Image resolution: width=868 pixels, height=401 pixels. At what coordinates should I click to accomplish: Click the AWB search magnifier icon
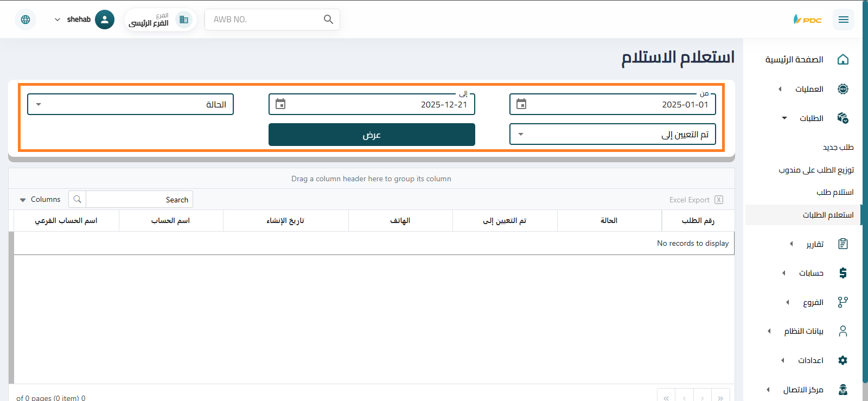click(x=328, y=19)
